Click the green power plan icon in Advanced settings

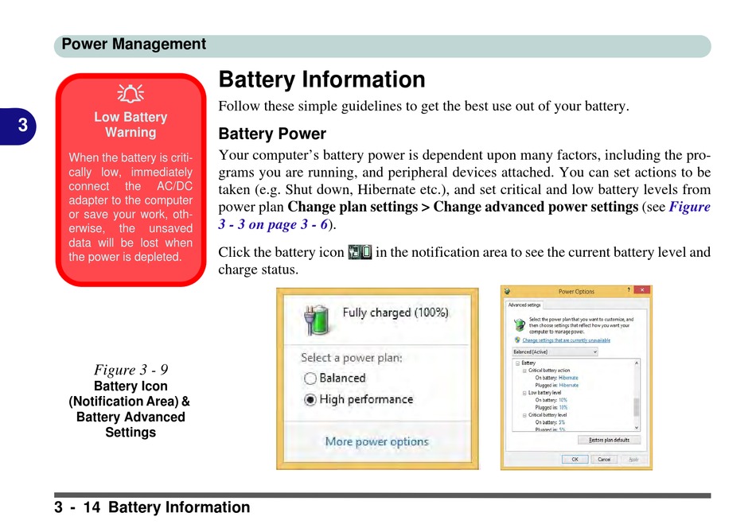520,325
